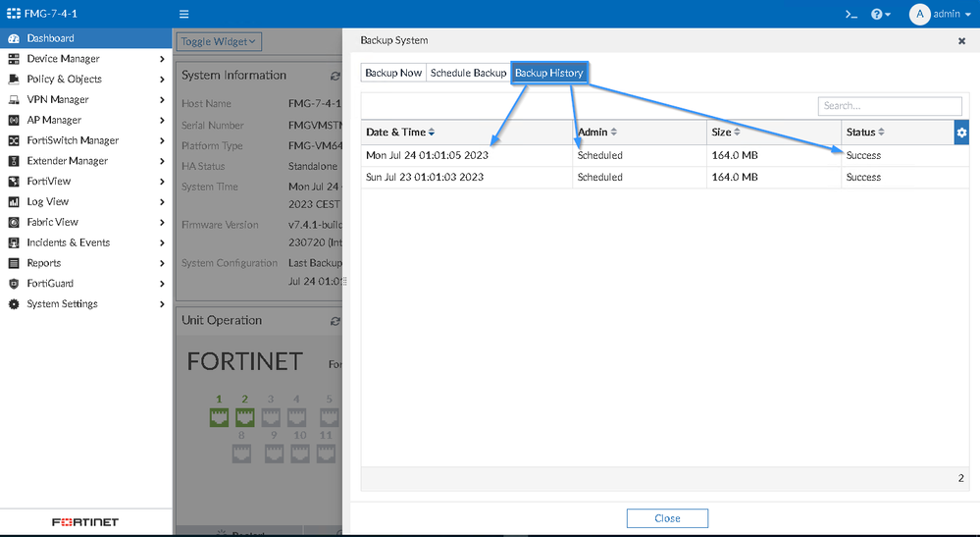Click the Fabric View sidebar icon
This screenshot has width=980, height=537.
(14, 222)
